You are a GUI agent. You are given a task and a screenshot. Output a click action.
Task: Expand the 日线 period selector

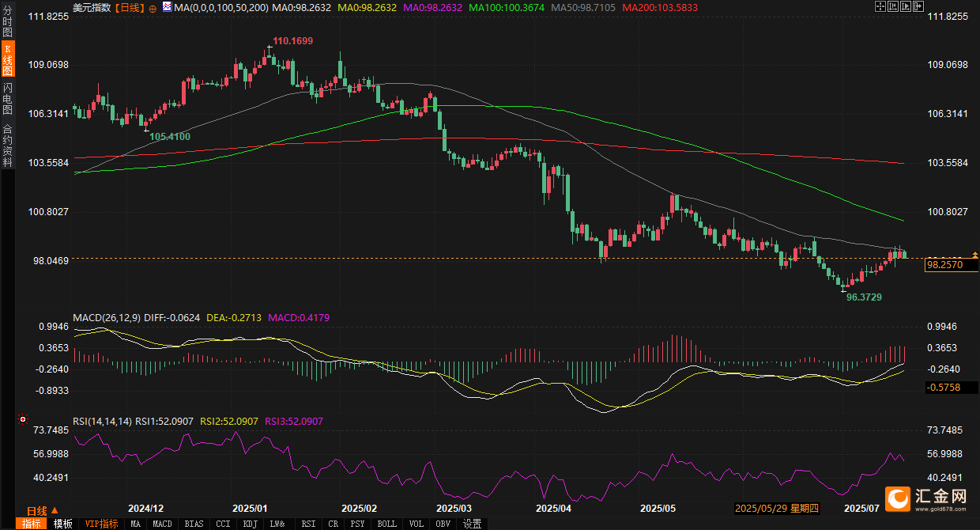[41, 510]
